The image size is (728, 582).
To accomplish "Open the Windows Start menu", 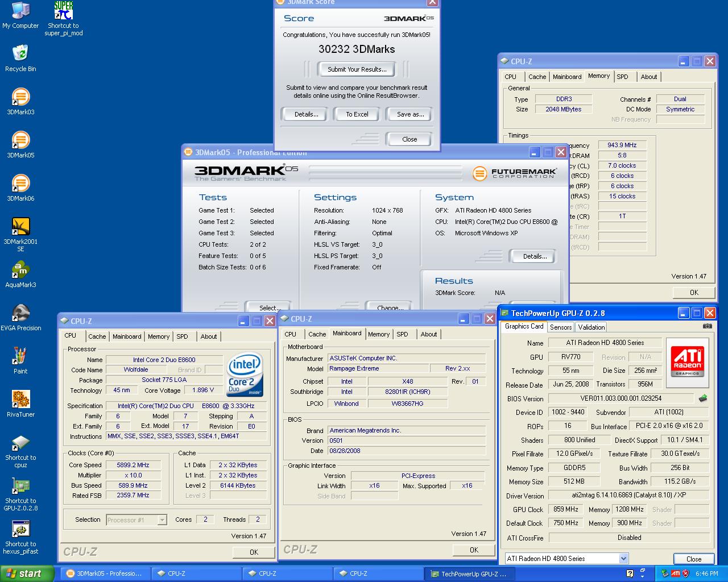I will click(27, 573).
